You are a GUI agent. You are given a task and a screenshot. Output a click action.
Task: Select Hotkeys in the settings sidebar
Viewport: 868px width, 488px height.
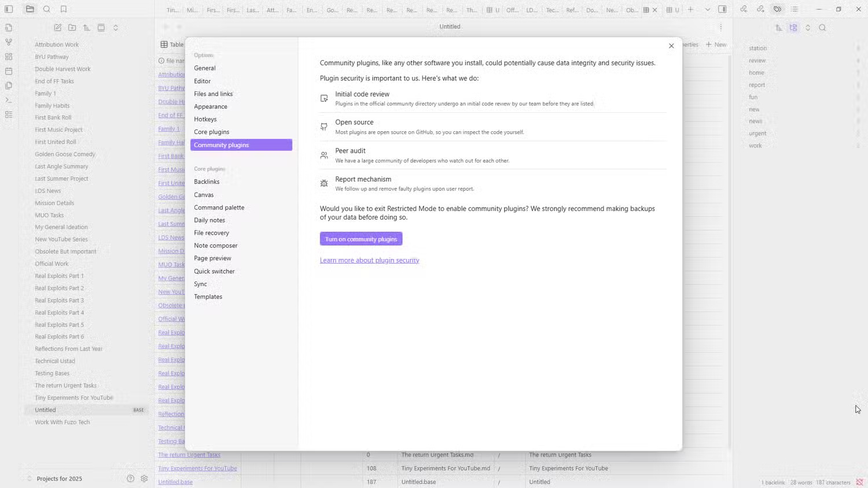(x=205, y=119)
